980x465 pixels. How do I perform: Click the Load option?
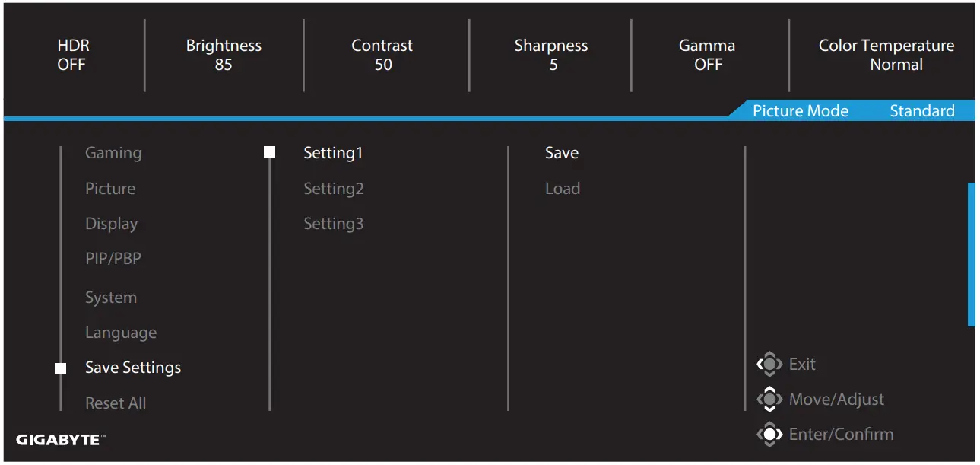click(563, 188)
